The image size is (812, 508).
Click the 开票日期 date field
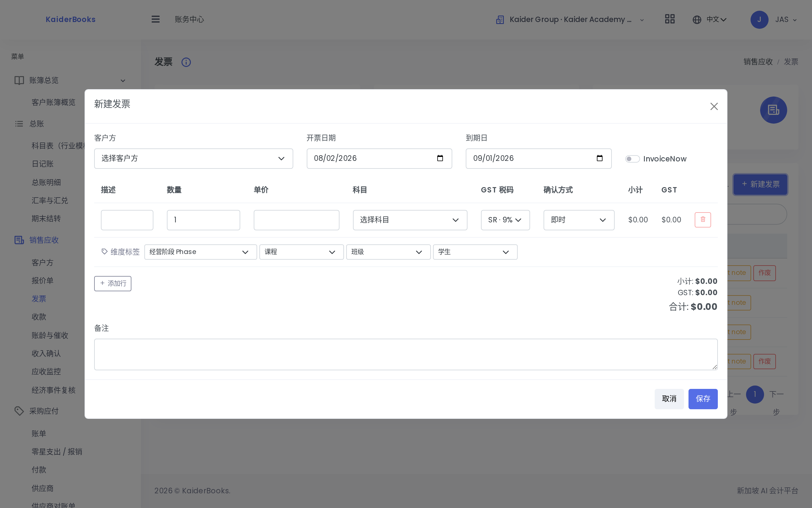click(379, 159)
